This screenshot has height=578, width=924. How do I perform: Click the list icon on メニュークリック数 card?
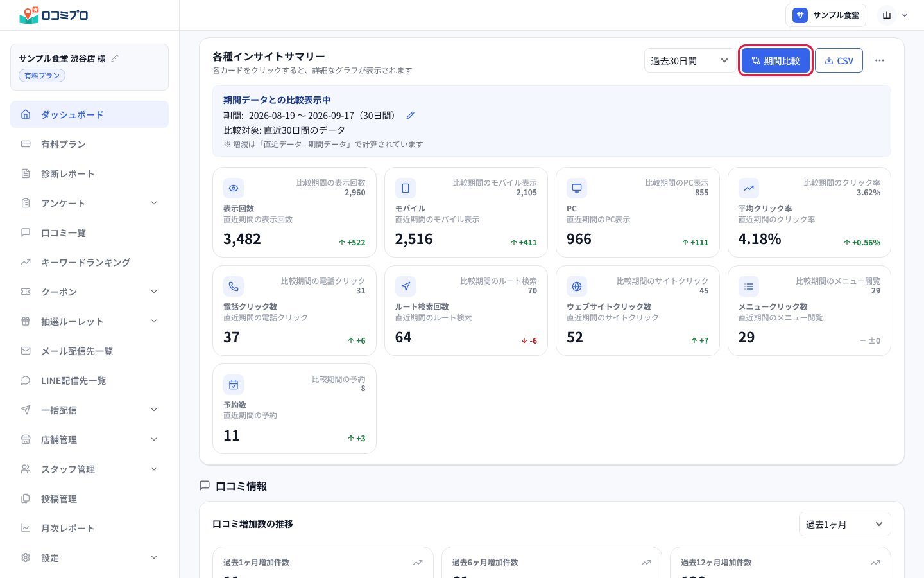click(x=749, y=286)
